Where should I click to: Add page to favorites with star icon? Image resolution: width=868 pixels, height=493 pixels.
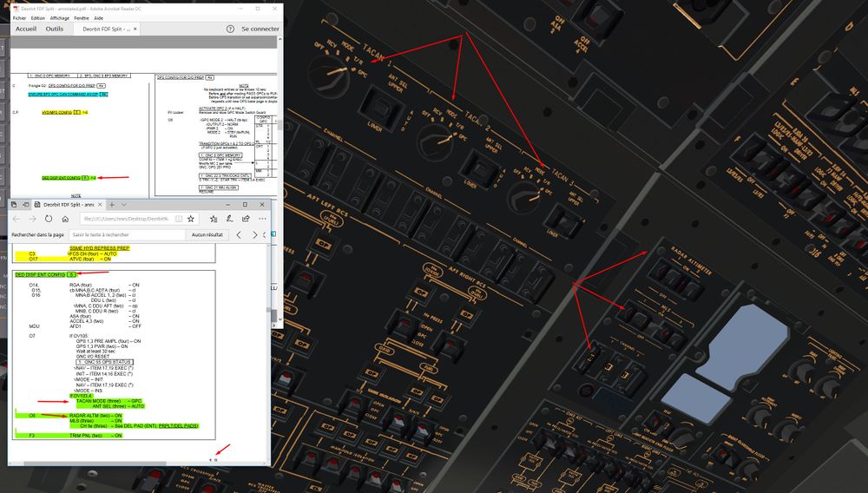point(191,219)
